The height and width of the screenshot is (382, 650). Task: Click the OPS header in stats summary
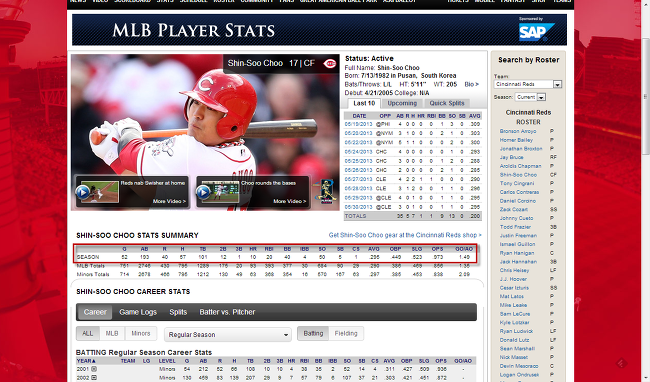point(437,249)
